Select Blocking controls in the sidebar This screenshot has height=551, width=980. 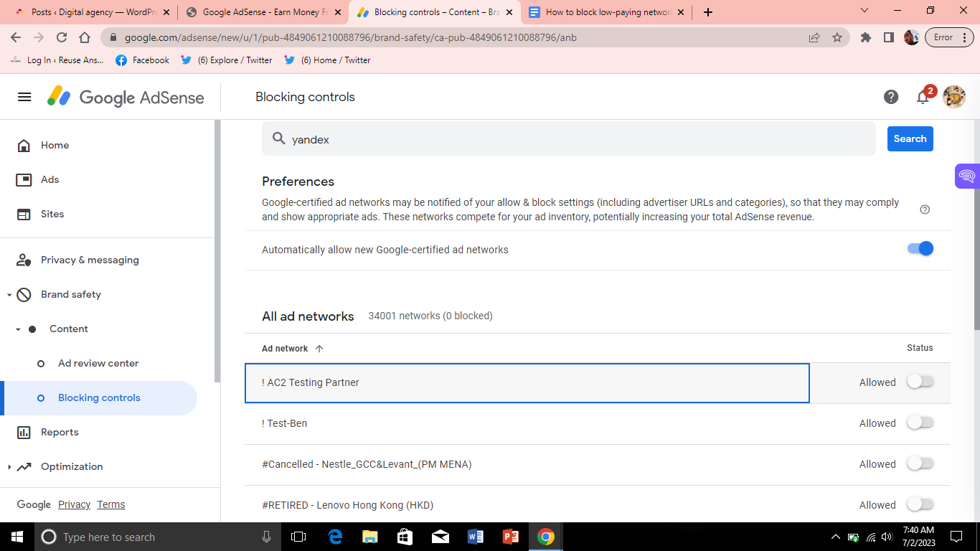(99, 397)
